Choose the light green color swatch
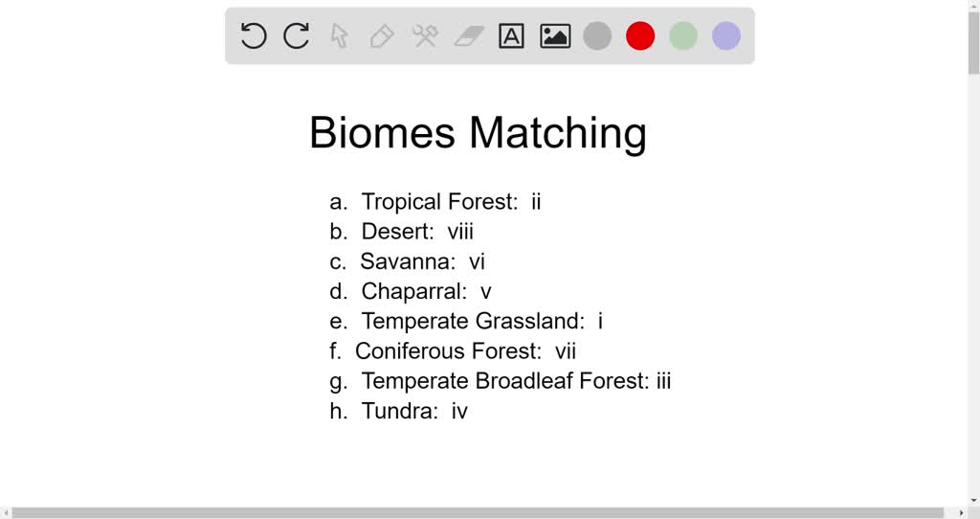 coord(683,36)
